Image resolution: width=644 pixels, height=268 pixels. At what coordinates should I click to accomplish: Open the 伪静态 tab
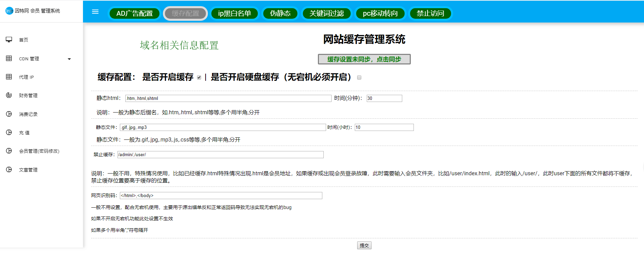click(x=280, y=13)
